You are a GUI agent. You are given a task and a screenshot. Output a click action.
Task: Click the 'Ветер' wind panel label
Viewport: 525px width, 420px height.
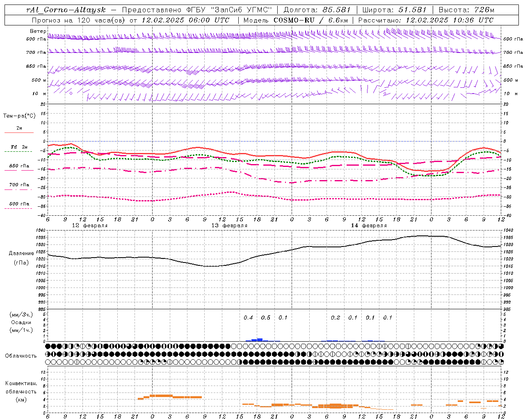coord(38,31)
